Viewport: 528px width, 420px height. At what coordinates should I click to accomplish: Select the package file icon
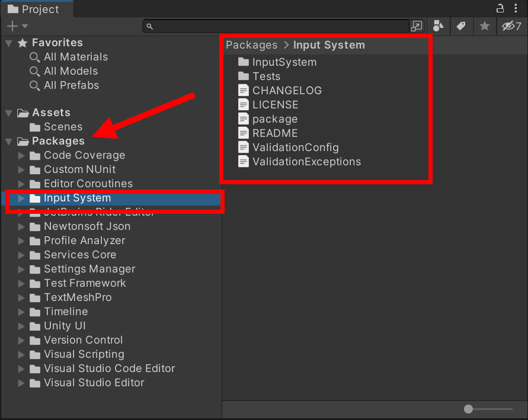[243, 118]
